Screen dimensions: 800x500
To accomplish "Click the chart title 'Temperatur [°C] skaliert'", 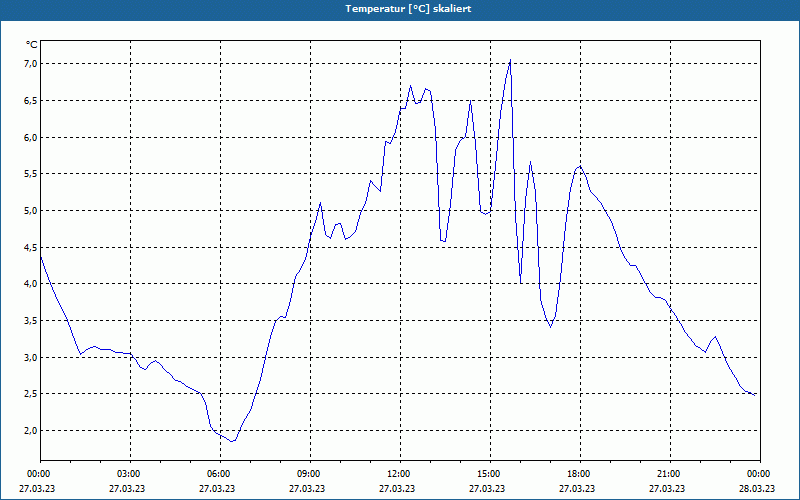I will [x=408, y=9].
